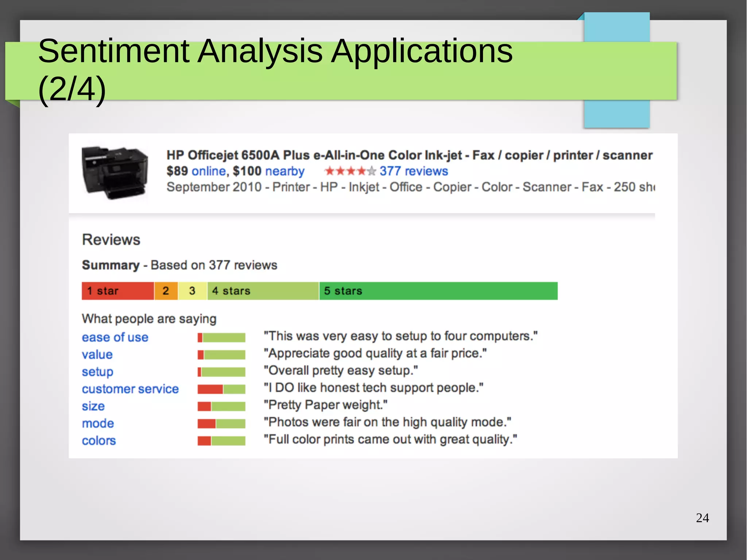Click the 'What people are saying' heading

coord(149,319)
